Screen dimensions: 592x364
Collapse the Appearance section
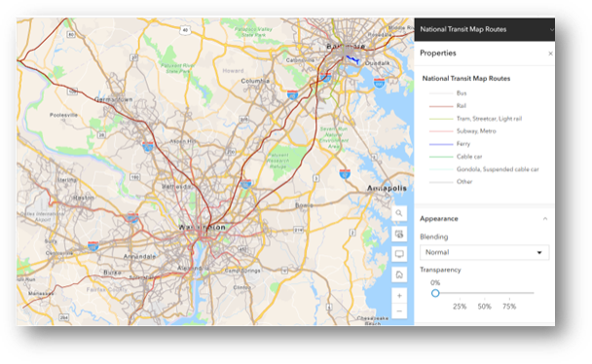545,219
